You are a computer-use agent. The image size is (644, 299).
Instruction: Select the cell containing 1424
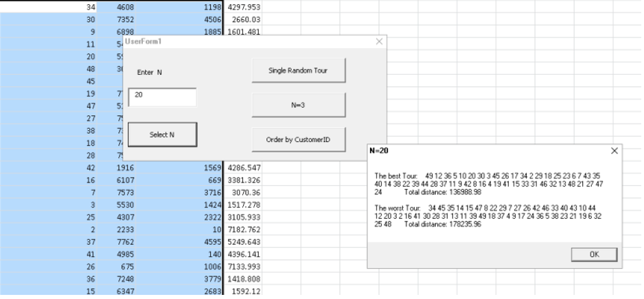[x=179, y=204]
